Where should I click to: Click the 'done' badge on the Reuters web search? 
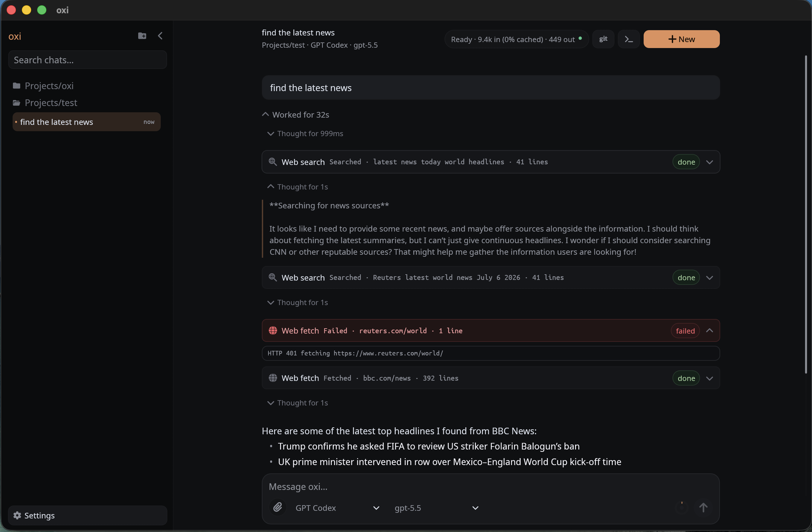click(686, 278)
